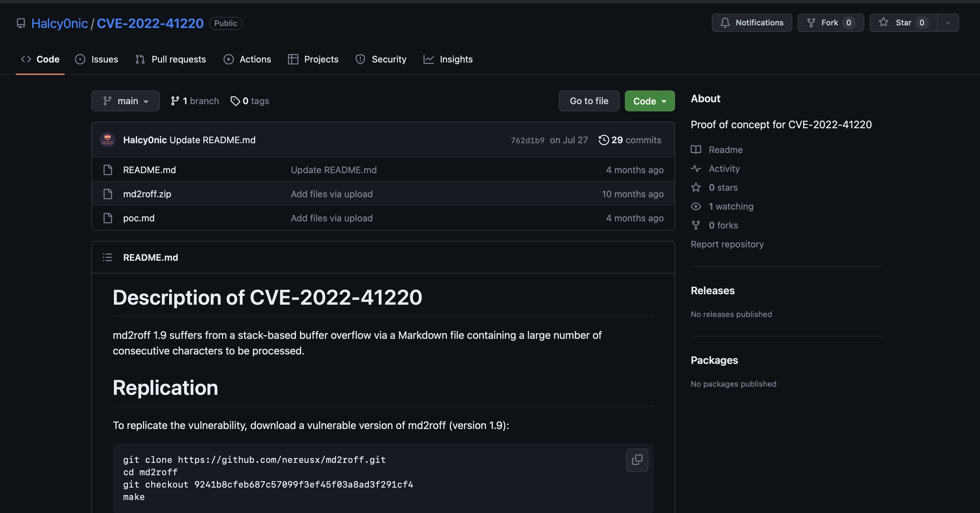
Task: Click the star icon next to 0 stars
Action: pyautogui.click(x=696, y=187)
